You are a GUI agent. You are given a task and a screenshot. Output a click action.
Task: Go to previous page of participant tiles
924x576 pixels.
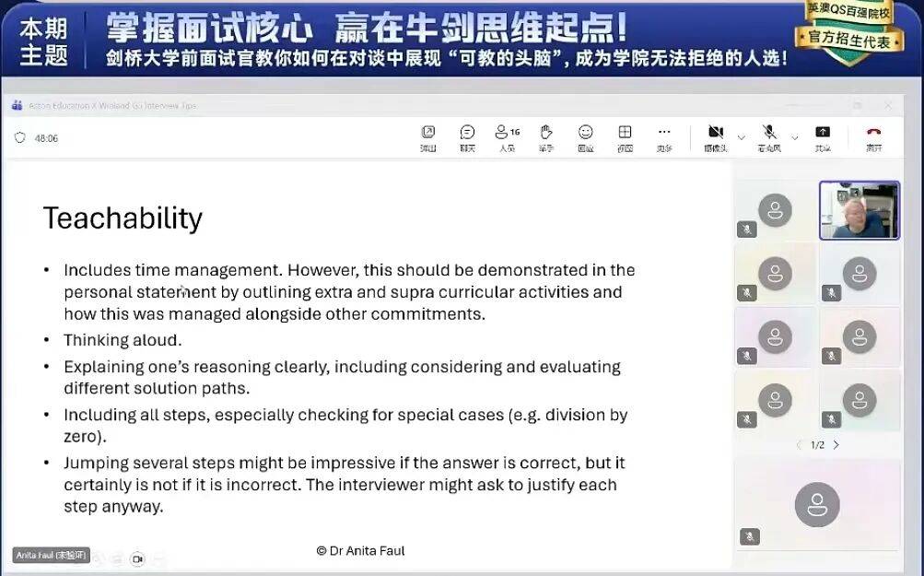click(799, 445)
